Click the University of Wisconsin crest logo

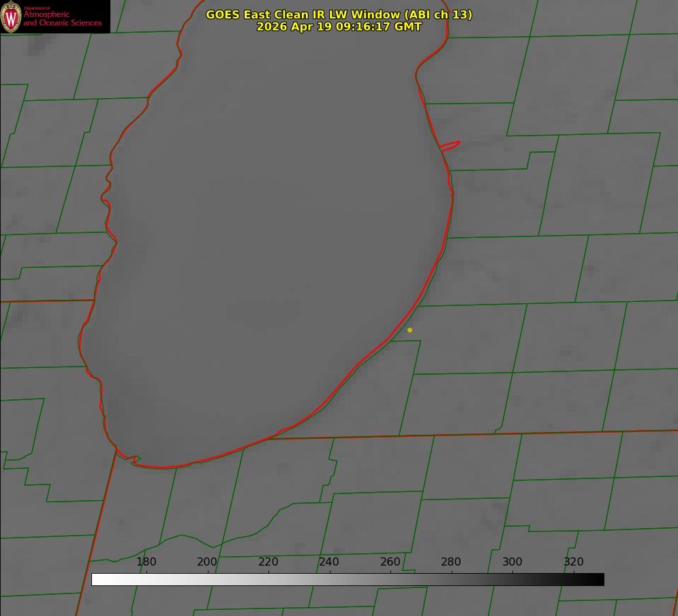(11, 16)
